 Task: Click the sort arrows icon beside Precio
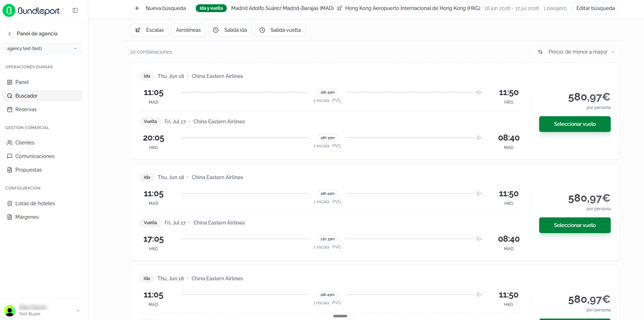tap(540, 52)
